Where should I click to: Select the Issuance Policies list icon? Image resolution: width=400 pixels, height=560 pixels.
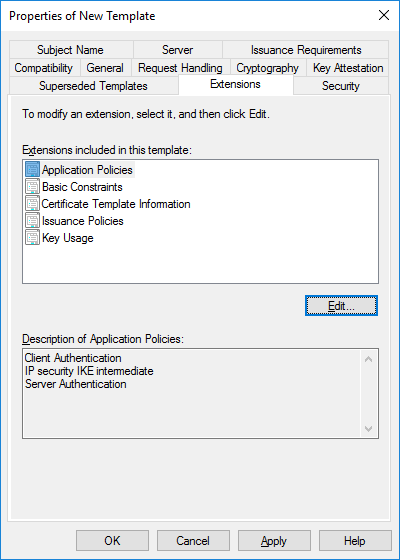[x=32, y=221]
